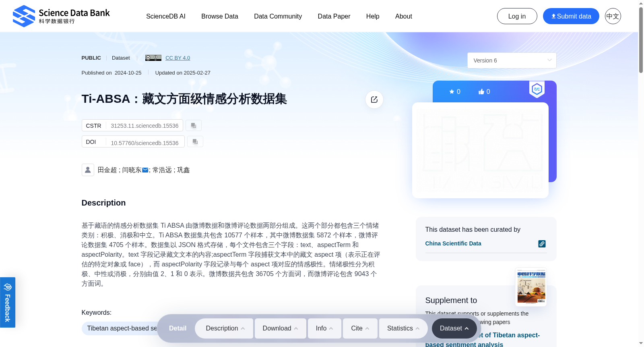Viewport: 644px width, 347px height.
Task: Click the Published on 2024-10-25 text
Action: point(111,73)
